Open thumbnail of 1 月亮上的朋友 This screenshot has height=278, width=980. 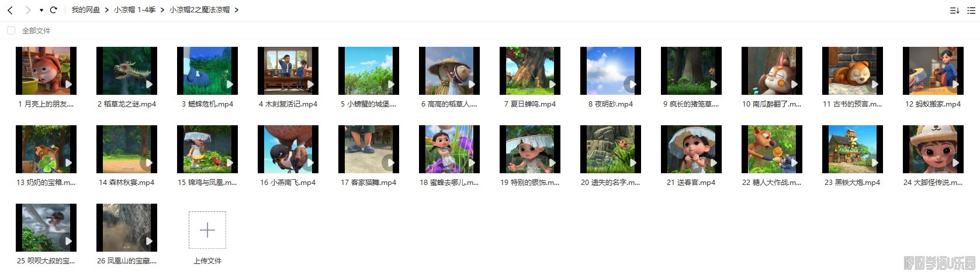coord(46,71)
